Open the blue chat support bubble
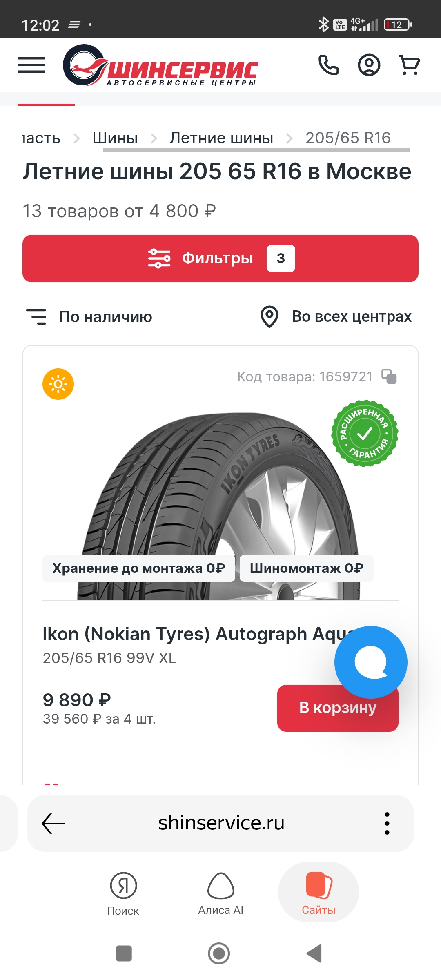441x980 pixels. tap(371, 662)
